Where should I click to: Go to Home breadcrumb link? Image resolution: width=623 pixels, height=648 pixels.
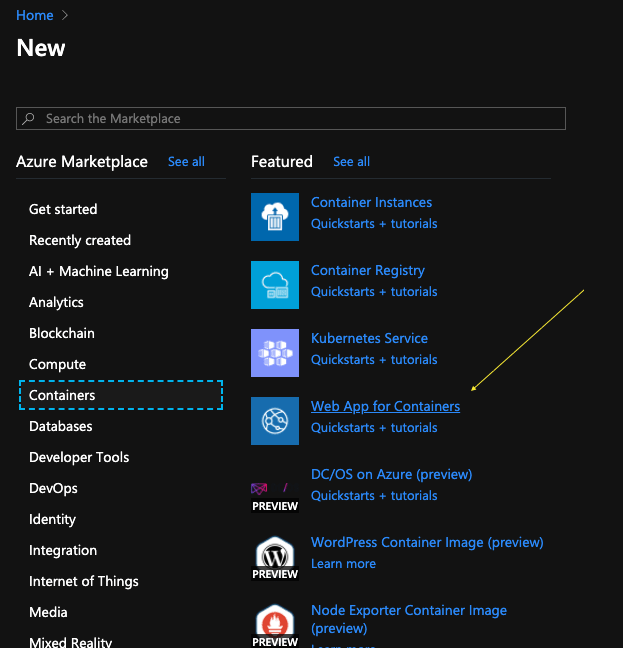[x=35, y=15]
